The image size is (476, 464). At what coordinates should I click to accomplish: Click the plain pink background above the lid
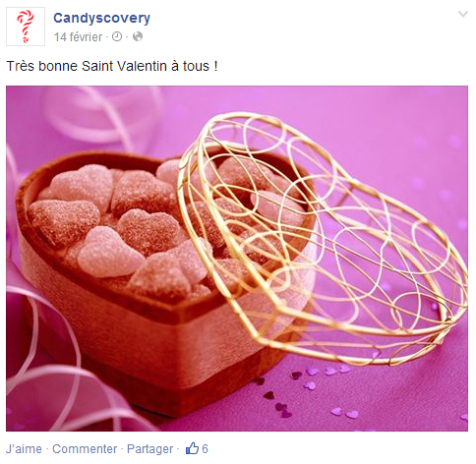[377, 115]
